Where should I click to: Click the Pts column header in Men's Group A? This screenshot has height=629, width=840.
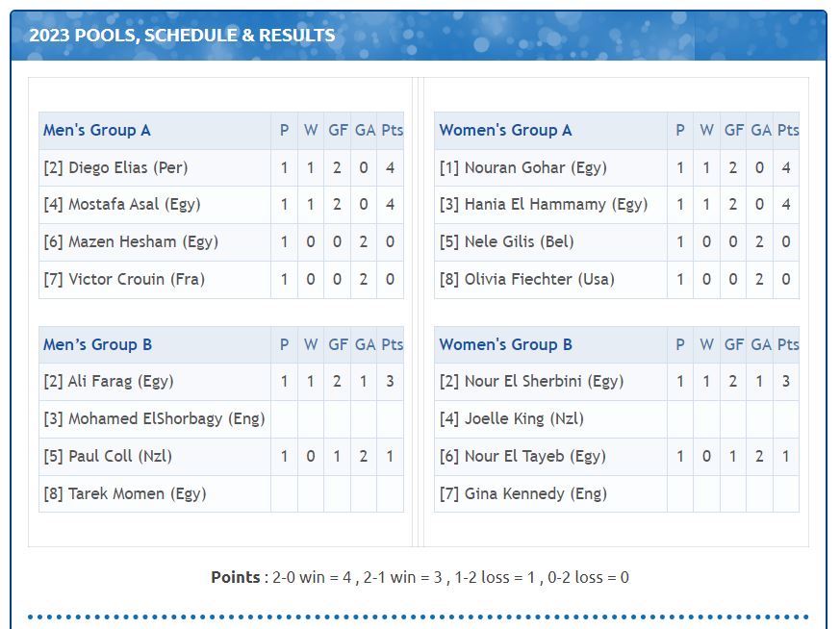coord(392,130)
